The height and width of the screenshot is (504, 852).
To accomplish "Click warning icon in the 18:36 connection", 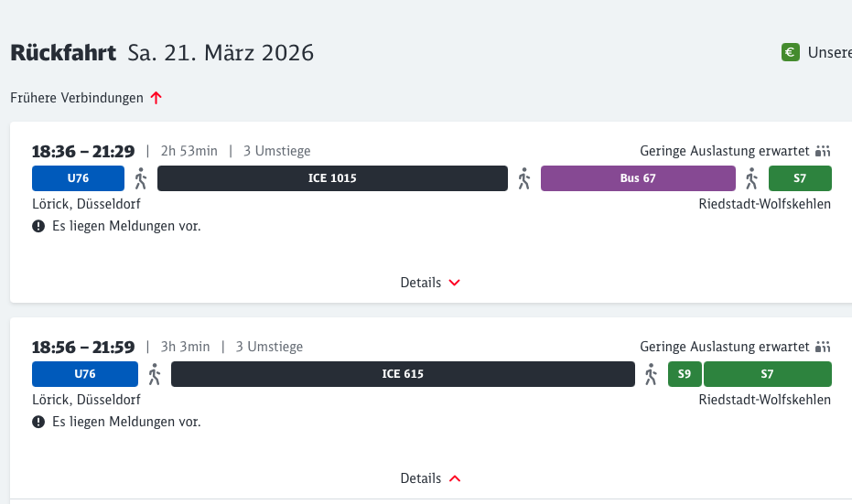I will click(x=38, y=226).
